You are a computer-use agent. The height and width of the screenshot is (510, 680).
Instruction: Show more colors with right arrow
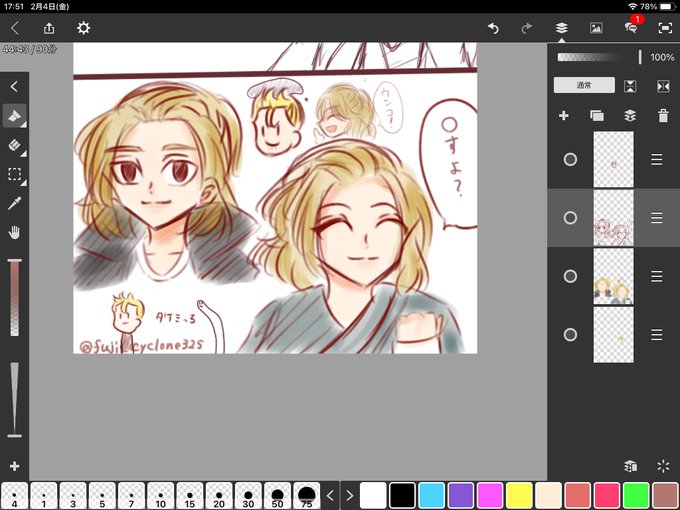(x=349, y=495)
